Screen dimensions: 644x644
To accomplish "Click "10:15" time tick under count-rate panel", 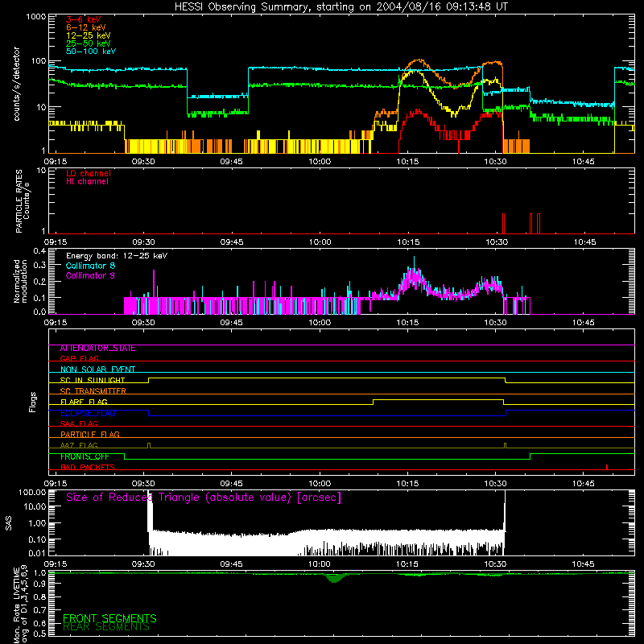I will 407,162.
